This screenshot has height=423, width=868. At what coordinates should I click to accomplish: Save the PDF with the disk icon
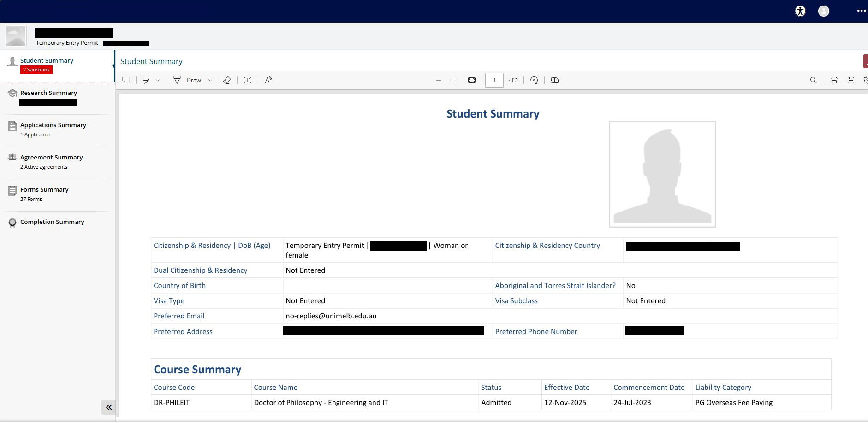click(851, 80)
